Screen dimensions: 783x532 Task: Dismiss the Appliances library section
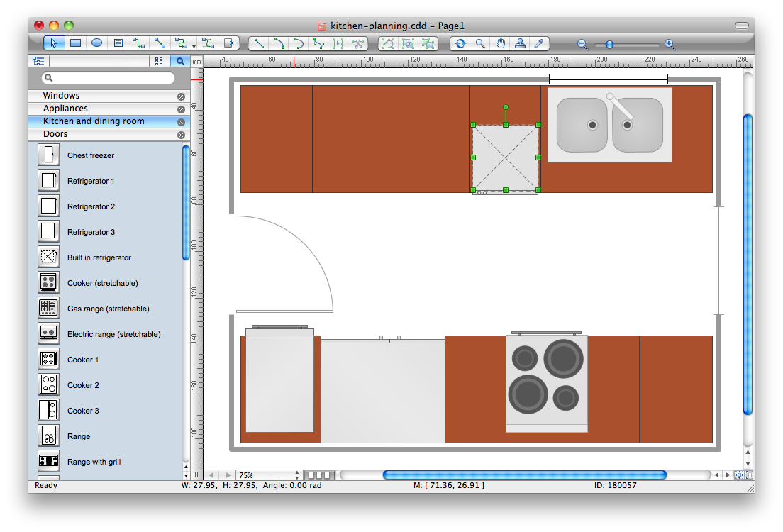[181, 109]
